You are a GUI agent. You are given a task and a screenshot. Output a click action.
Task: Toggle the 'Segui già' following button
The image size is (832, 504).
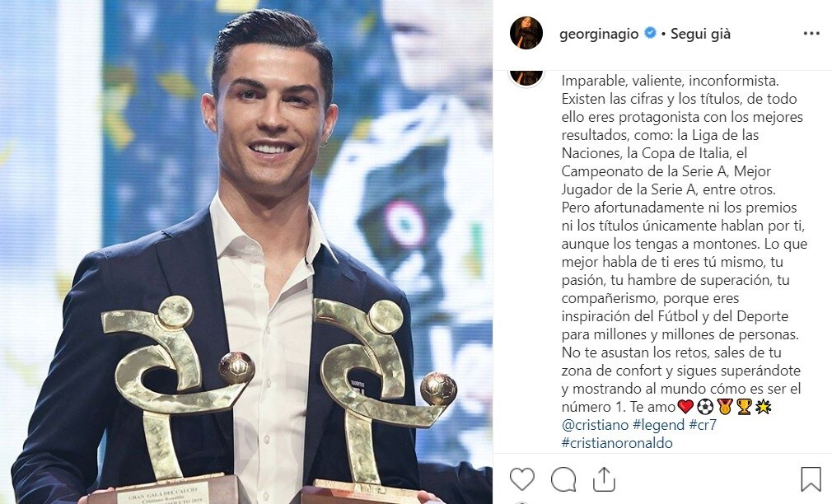[x=700, y=34]
